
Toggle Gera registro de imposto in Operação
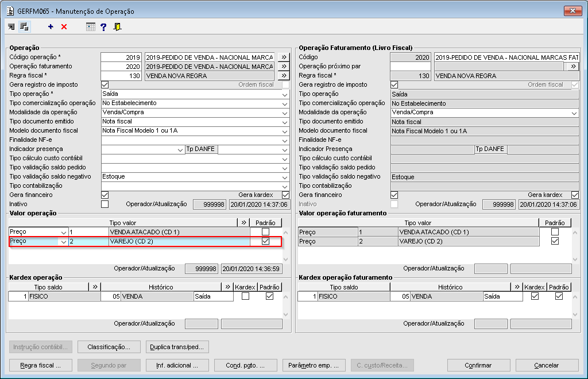pyautogui.click(x=105, y=85)
